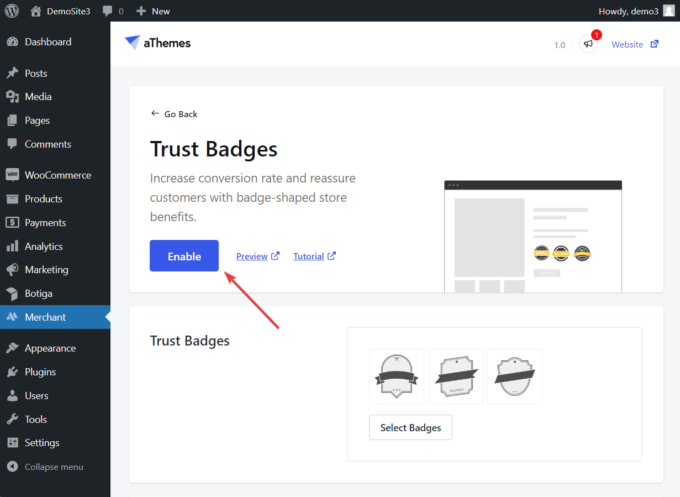680x497 pixels.
Task: Click external link icon beside Website
Action: pyautogui.click(x=654, y=44)
